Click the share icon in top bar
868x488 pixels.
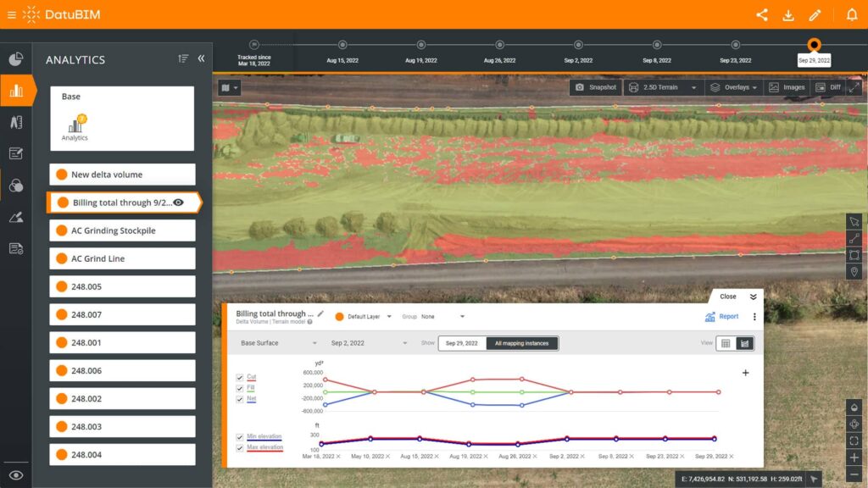pos(762,15)
